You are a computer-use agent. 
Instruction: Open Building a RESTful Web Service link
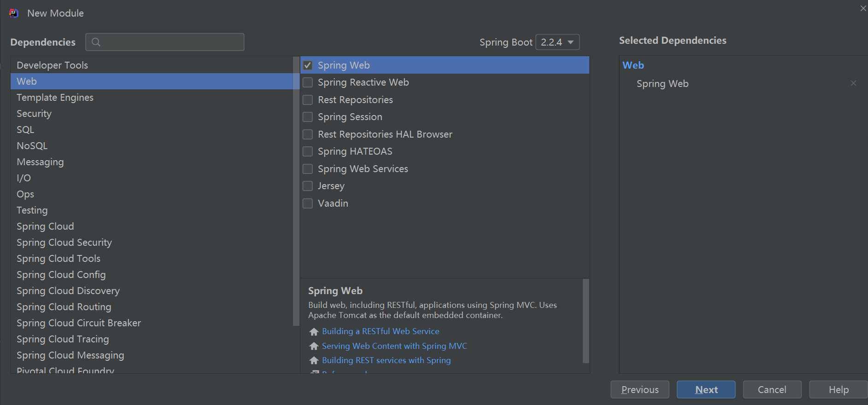381,331
